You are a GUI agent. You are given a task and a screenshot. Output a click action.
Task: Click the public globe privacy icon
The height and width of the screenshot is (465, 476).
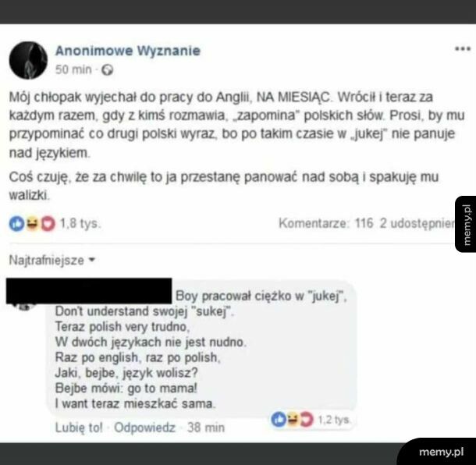(x=107, y=70)
